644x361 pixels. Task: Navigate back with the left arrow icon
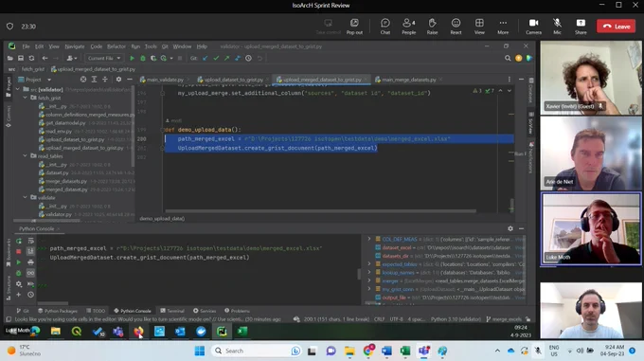tap(45, 59)
